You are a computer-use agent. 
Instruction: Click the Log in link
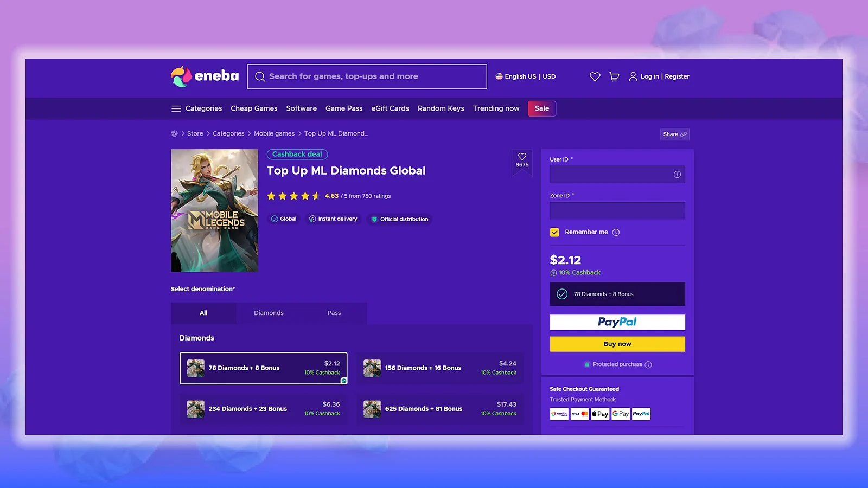(649, 76)
